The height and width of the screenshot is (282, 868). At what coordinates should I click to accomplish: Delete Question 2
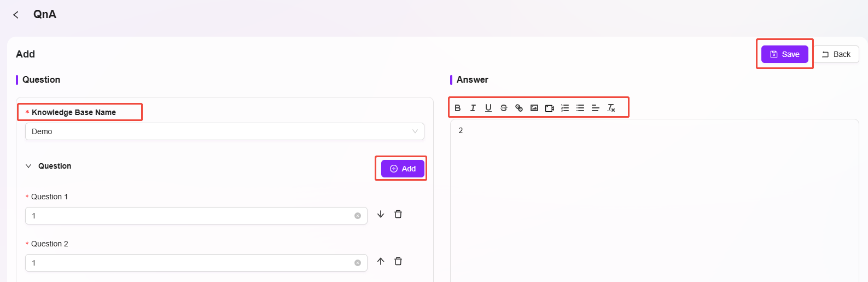click(398, 262)
